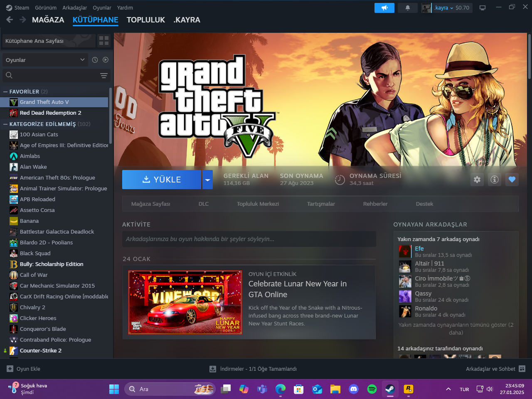
Task: Open volume control in system tray
Action: click(490, 389)
